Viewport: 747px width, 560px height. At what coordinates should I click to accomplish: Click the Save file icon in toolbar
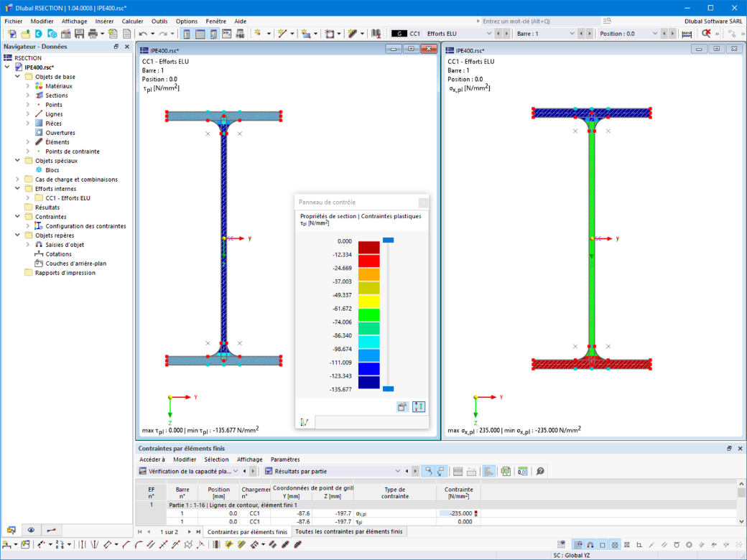tap(79, 34)
